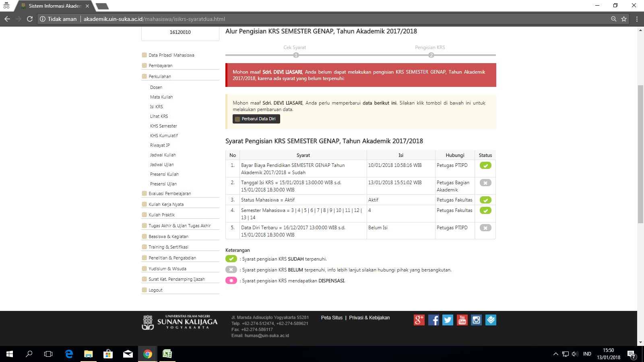This screenshot has height=362, width=644.
Task: Expand the Pembayaran sidebar section
Action: (160, 66)
